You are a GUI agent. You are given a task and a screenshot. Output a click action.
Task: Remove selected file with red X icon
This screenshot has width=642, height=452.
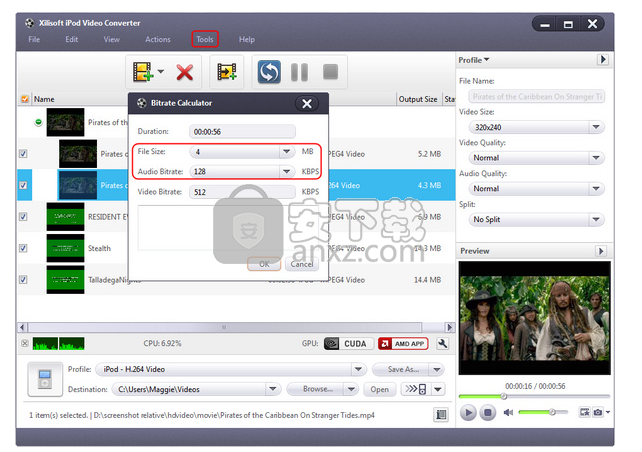pos(185,72)
